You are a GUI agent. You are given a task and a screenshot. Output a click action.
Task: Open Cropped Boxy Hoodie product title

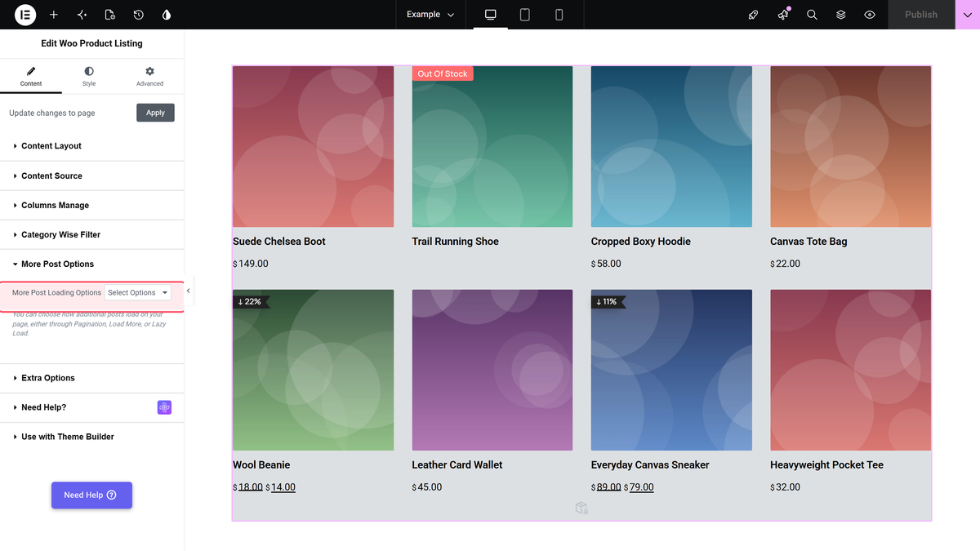(x=641, y=242)
